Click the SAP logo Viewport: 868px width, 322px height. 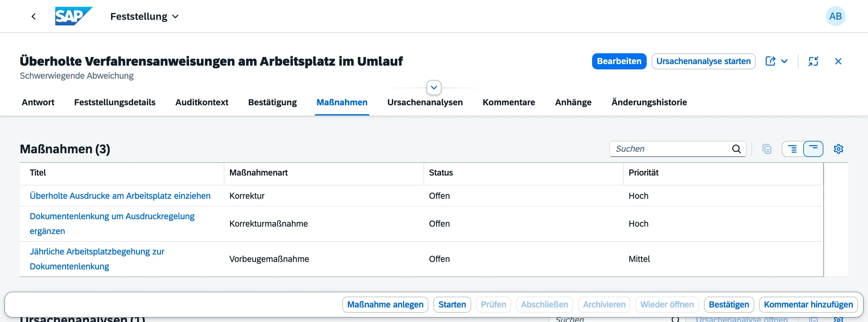(x=73, y=16)
